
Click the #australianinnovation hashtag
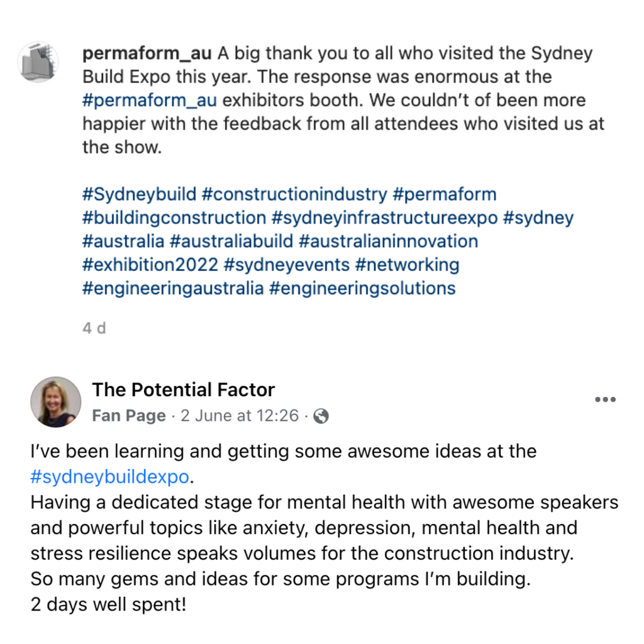(389, 241)
